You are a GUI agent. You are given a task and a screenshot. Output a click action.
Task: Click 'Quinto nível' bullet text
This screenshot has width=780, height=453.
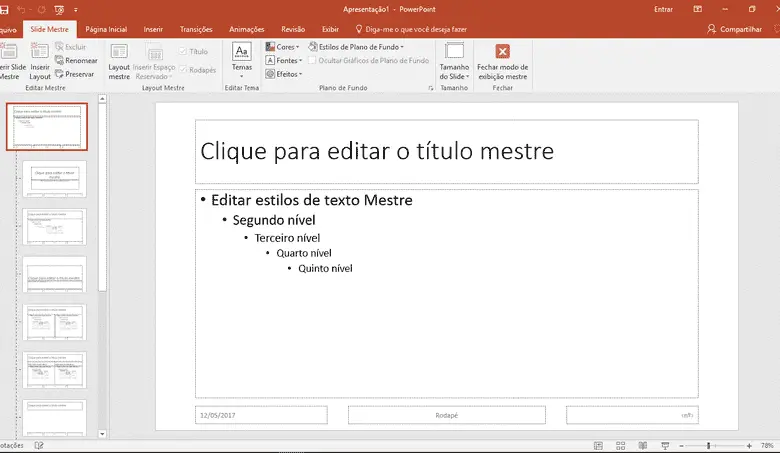(325, 269)
